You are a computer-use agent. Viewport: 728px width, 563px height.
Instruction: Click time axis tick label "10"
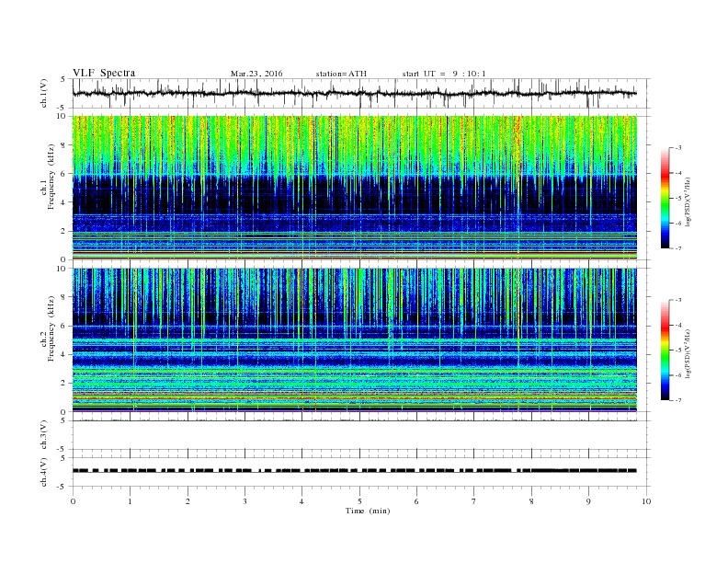(x=646, y=501)
